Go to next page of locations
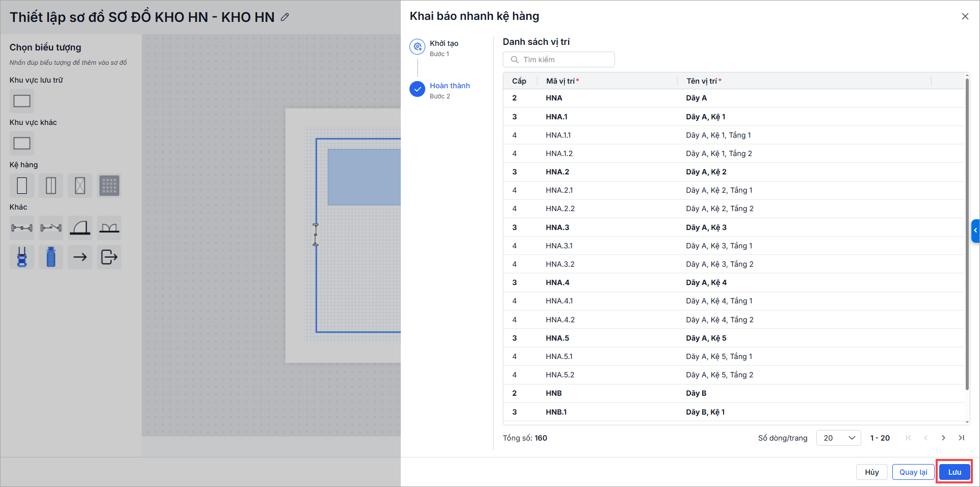 point(943,438)
